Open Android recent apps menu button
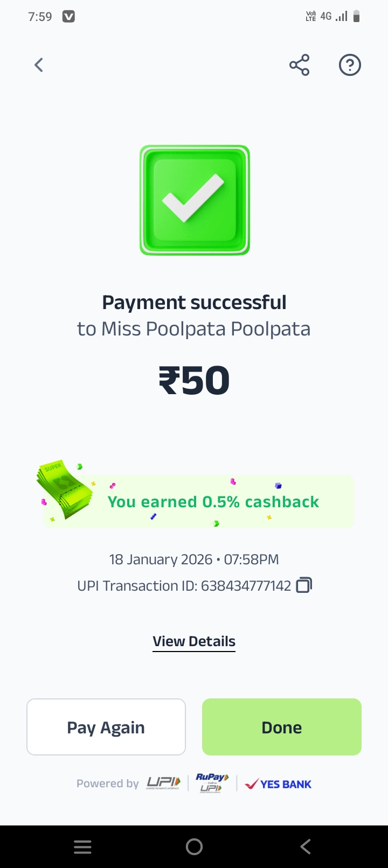Screen dimensions: 388x868 [82, 847]
